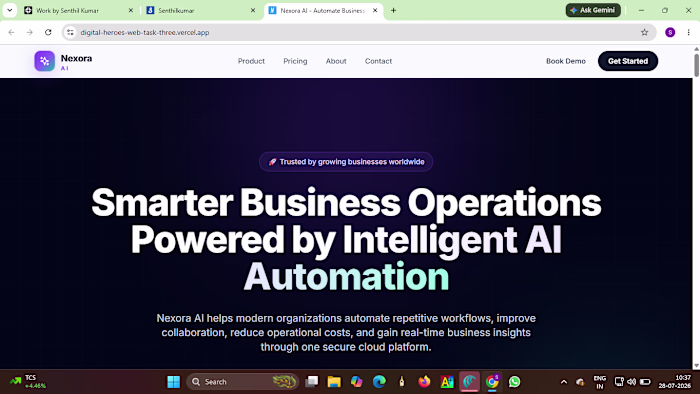Open Task View from the taskbar
700x394 pixels.
click(312, 382)
